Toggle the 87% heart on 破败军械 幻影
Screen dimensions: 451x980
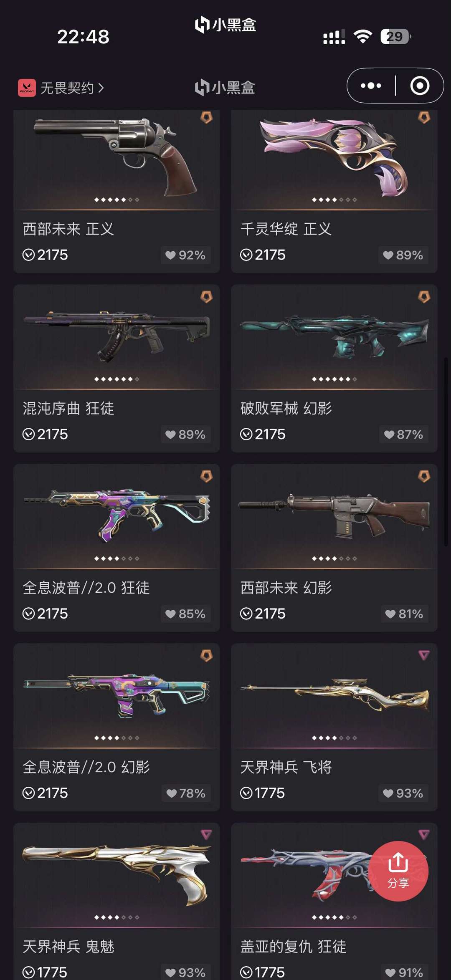pos(403,434)
